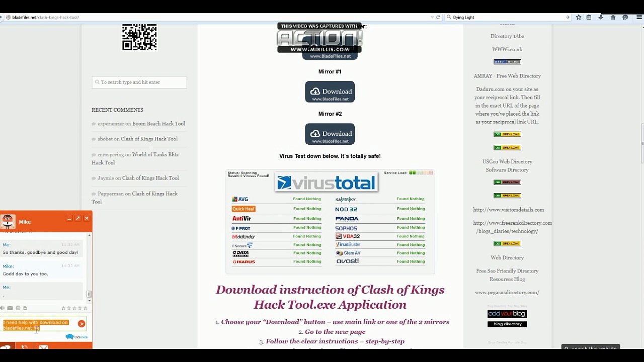
Task: Click the search magnifier icon in browser bar
Action: point(449,17)
